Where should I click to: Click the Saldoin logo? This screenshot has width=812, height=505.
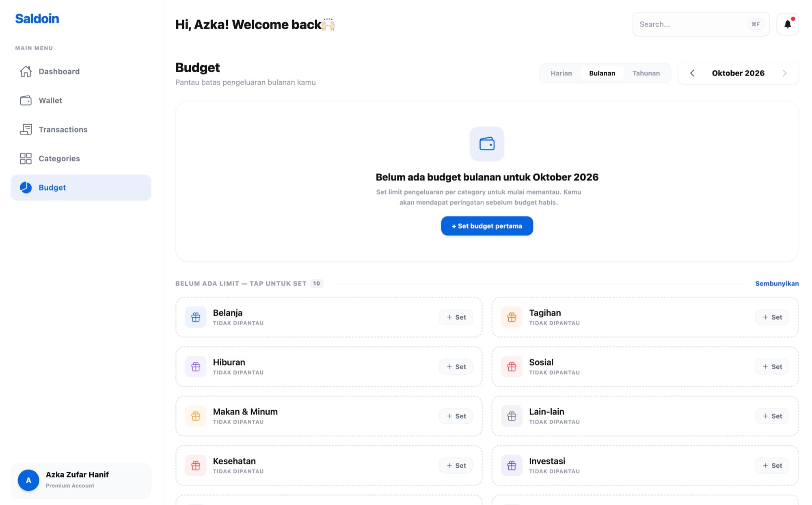coord(37,18)
